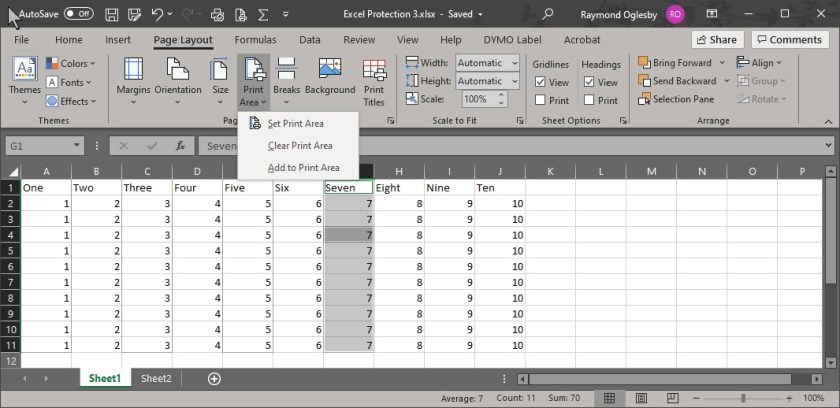Click the Undo arrow icon
840x408 pixels.
click(158, 14)
